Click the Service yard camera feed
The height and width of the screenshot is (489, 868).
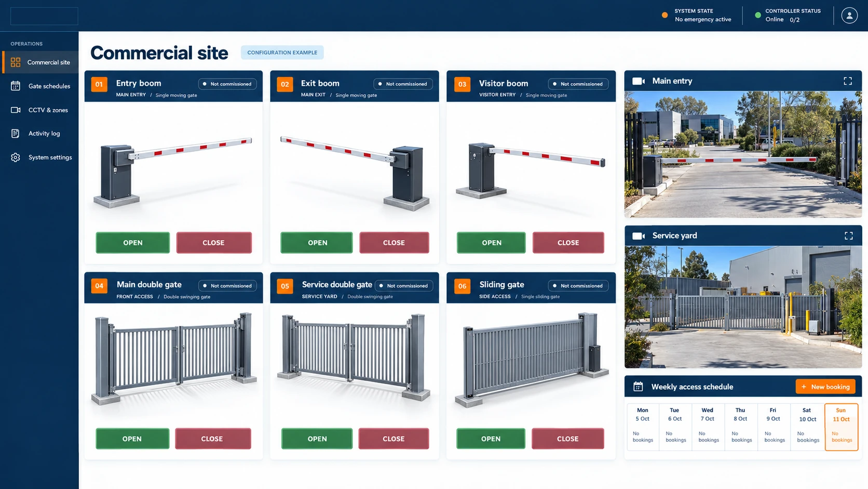click(743, 307)
